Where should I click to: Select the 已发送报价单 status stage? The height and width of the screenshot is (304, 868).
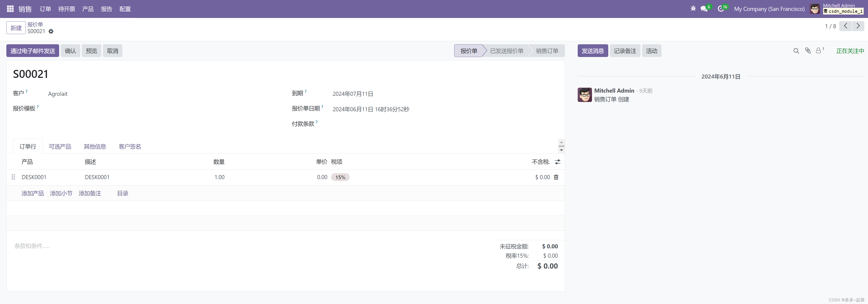[x=507, y=51]
